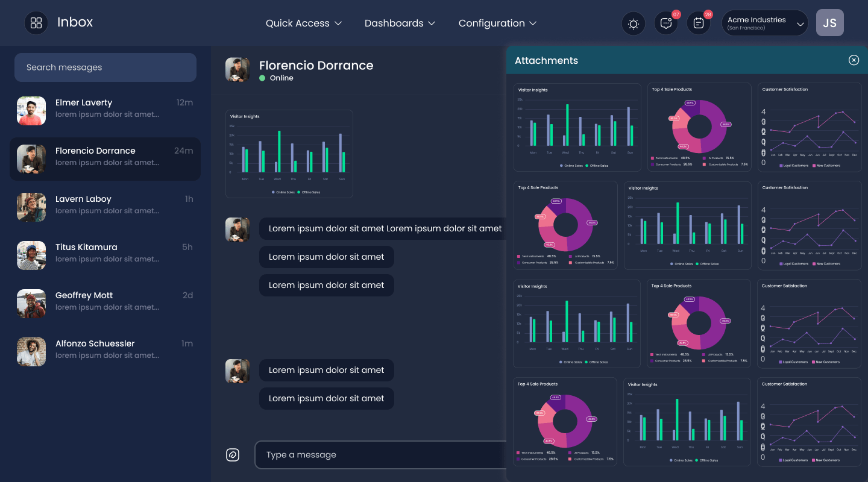Click the Online status label
868x482 pixels.
(281, 78)
